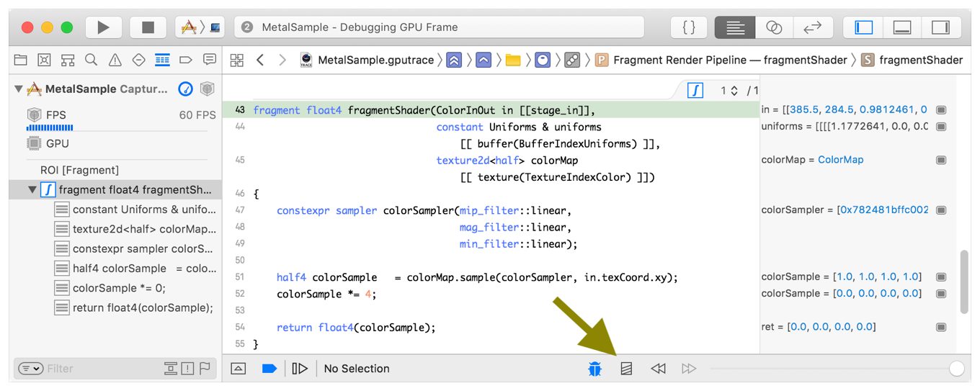This screenshot has width=980, height=391.
Task: Toggle the stack-lines filter icon by Filter field
Action: click(x=171, y=369)
